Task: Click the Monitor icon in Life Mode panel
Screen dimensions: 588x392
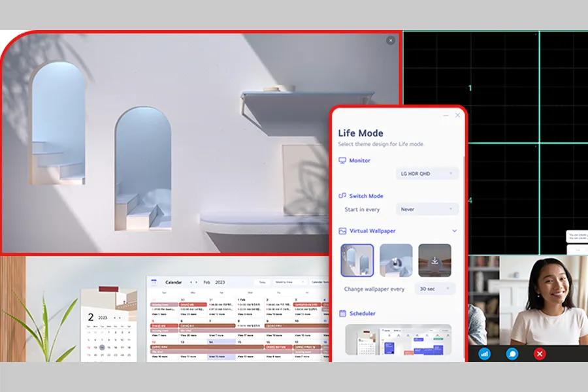Action: click(x=342, y=159)
